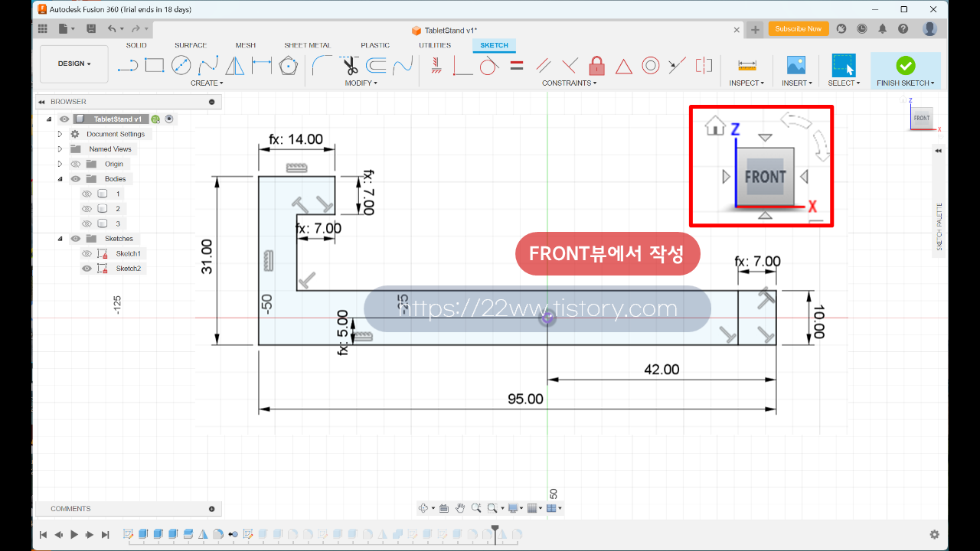The image size is (980, 551).
Task: Show body 2 with its eye icon
Action: pyautogui.click(x=87, y=208)
